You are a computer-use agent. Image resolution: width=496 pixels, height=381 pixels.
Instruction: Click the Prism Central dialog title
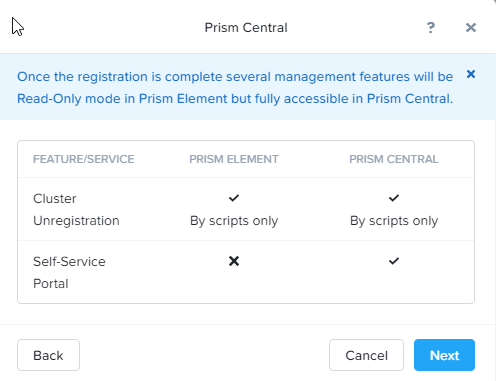click(x=246, y=28)
